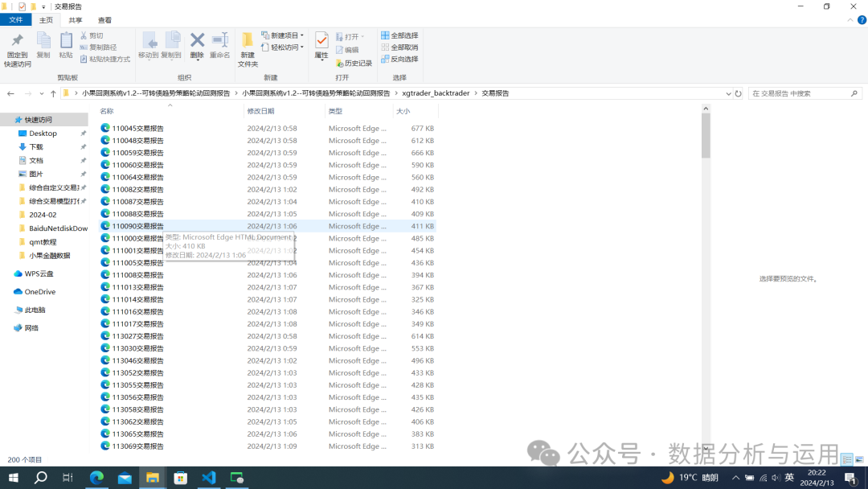Open the 2024-02 folder in sidebar
This screenshot has width=868, height=489.
click(44, 215)
